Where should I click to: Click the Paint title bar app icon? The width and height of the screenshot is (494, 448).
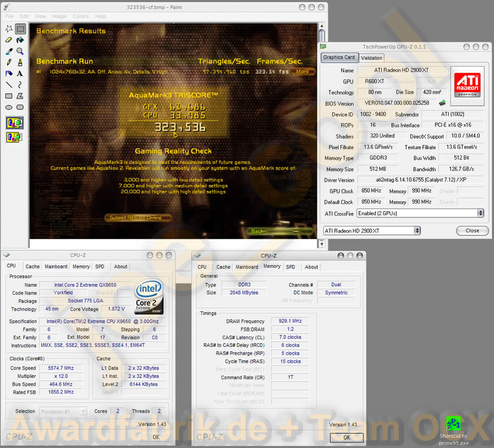(x=7, y=7)
